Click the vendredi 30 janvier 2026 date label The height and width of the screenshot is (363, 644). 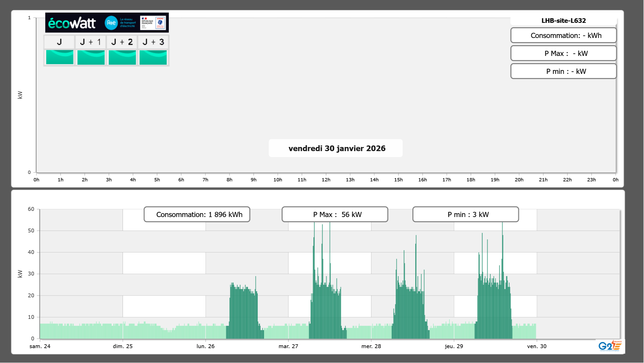(x=337, y=148)
